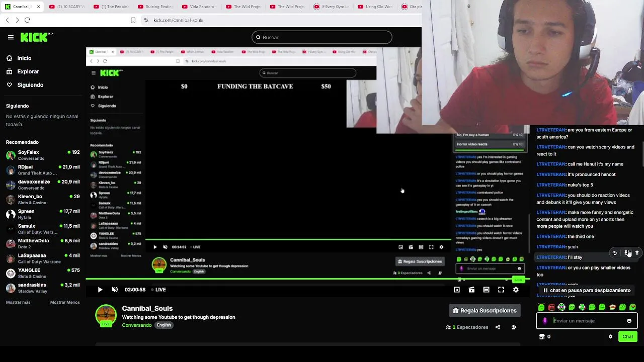This screenshot has height=362, width=644.
Task: Click the kick.com/cannibal-souls address bar
Action: pyautogui.click(x=178, y=20)
